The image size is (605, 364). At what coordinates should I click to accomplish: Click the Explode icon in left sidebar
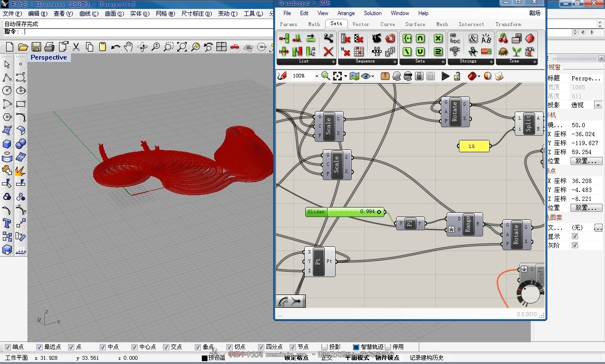20,170
